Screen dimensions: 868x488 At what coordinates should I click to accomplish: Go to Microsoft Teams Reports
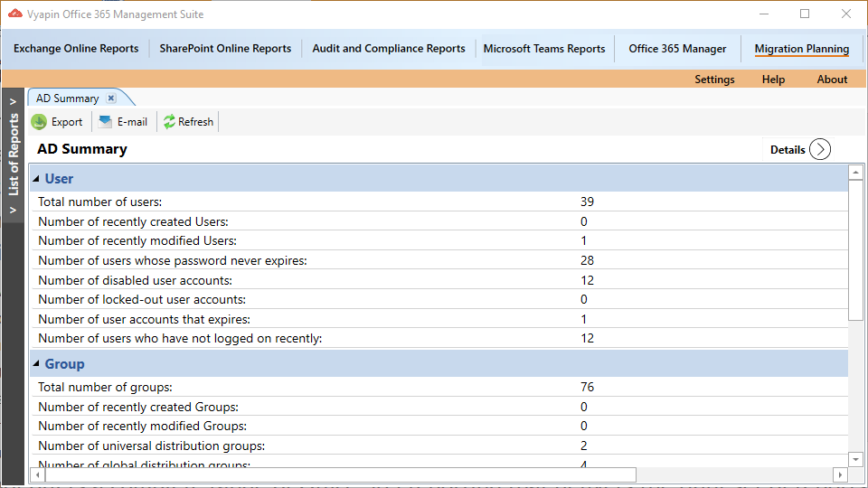point(544,49)
